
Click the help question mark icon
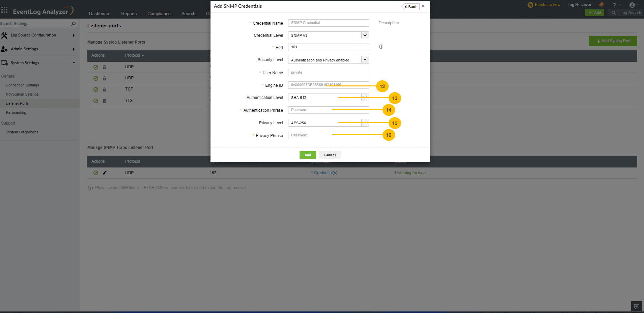614,4
